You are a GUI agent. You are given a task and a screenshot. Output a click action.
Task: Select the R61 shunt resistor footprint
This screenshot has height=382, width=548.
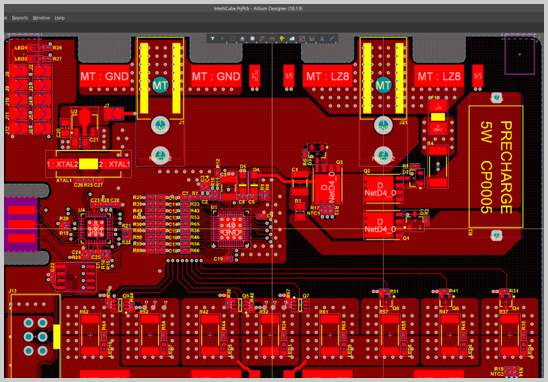click(330, 335)
